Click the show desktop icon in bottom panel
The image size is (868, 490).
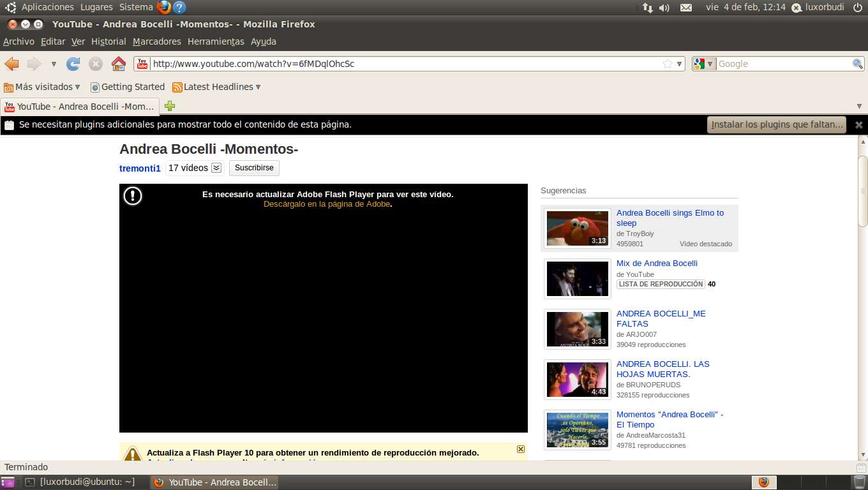[x=8, y=482]
